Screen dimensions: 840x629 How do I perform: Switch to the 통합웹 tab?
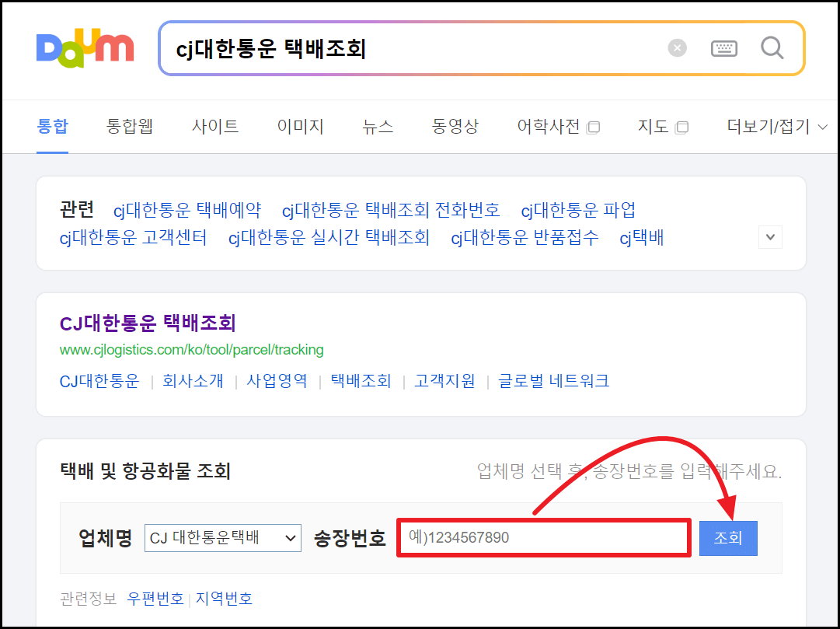[x=130, y=127]
